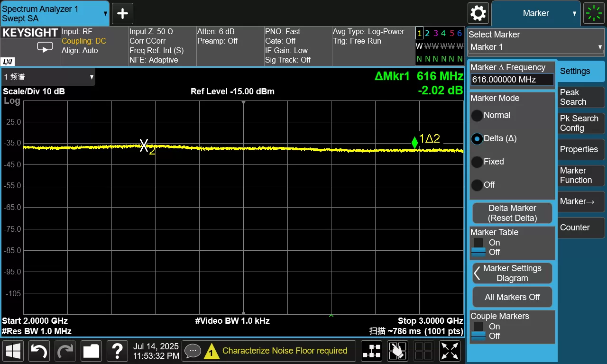Open the touch control hand icon

pos(397,351)
